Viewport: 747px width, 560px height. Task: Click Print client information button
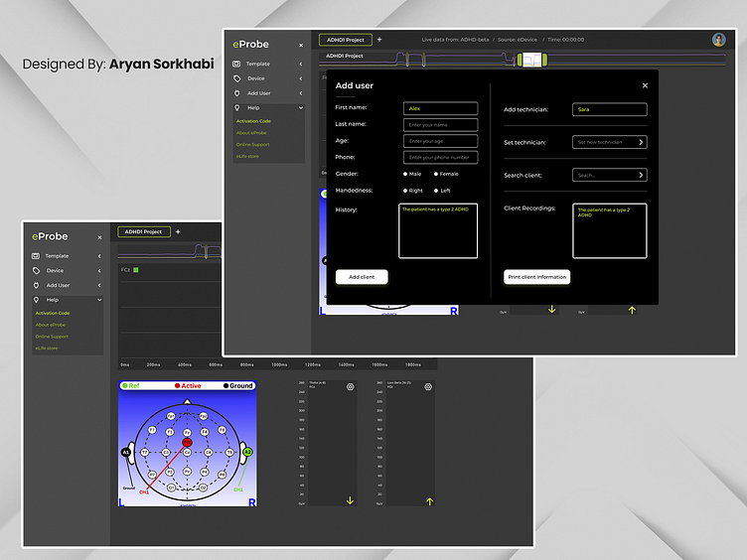pyautogui.click(x=537, y=277)
